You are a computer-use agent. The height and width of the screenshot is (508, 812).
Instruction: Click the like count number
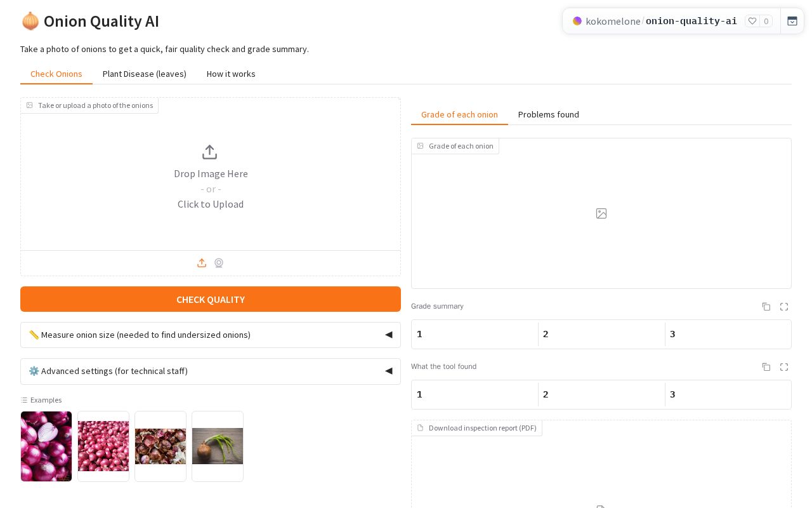[x=766, y=21]
